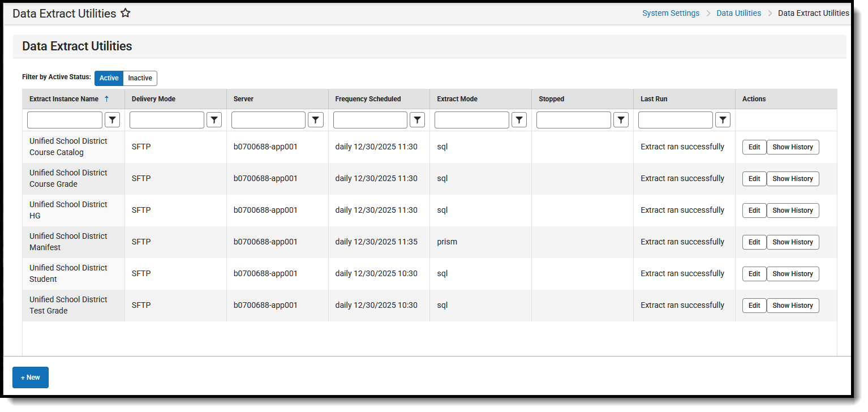Open the Data Utilities breadcrumb link

pyautogui.click(x=738, y=12)
